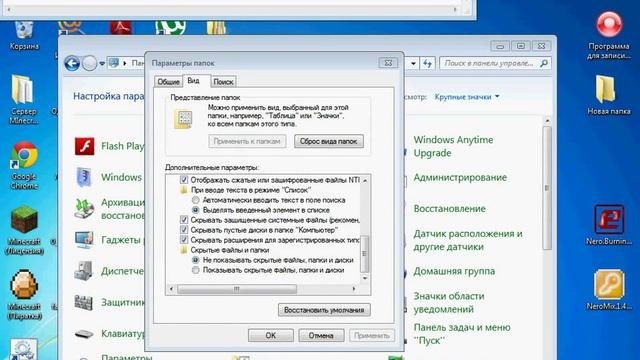Open Значки области уведомлений item
This screenshot has height=360, width=640.
pos(449,302)
